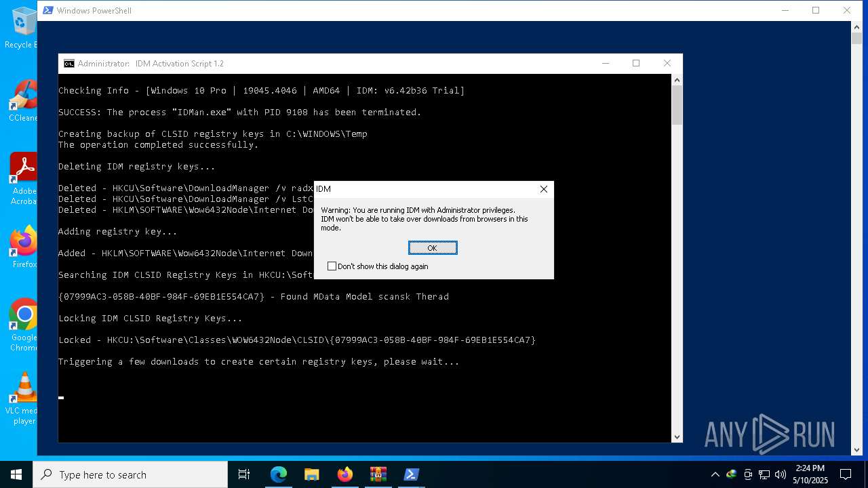Click the Windows PowerShell title bar icon
Viewport: 868px width, 488px height.
click(x=48, y=10)
